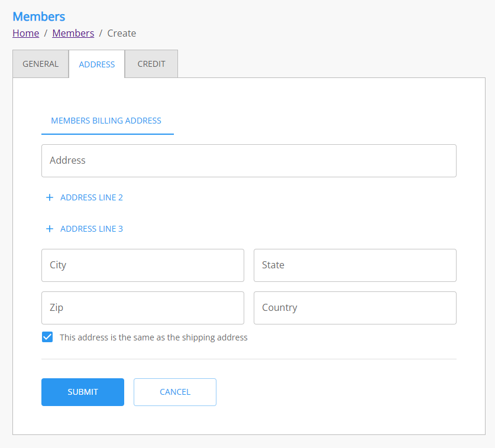This screenshot has height=448, width=495.
Task: Click the 'This address is the same' label text
Action: (x=153, y=338)
